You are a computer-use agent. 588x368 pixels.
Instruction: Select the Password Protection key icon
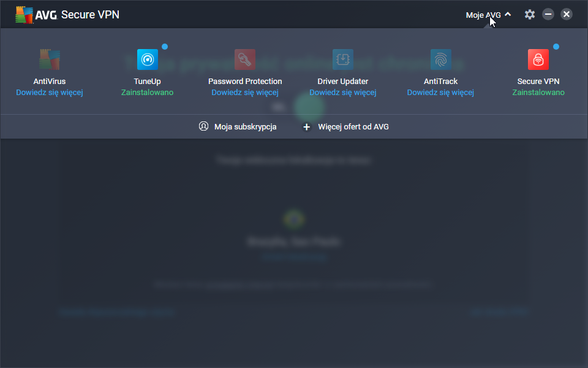click(x=245, y=59)
